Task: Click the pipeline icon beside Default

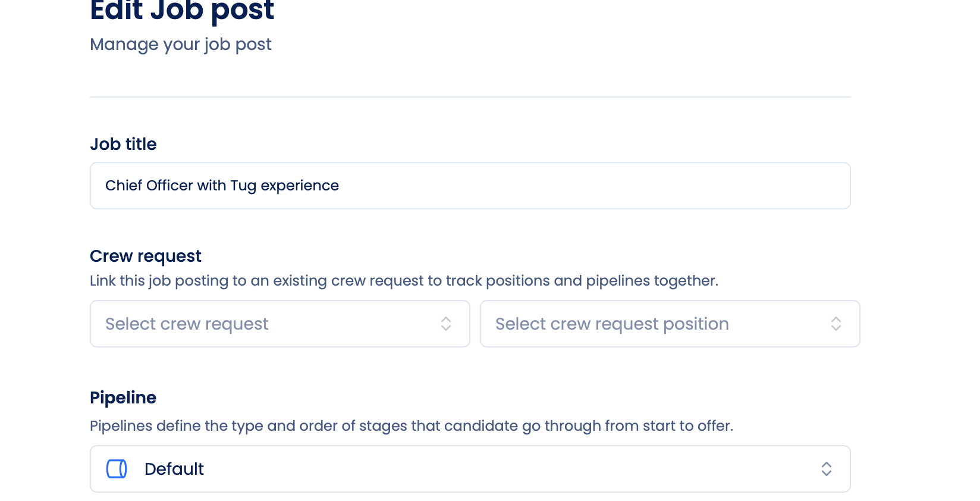Action: coord(117,469)
